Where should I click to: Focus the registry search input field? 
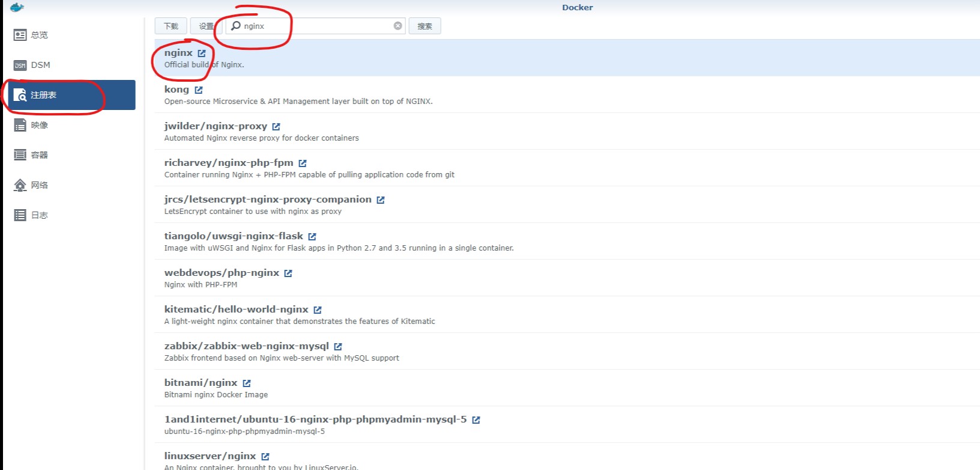pyautogui.click(x=316, y=26)
